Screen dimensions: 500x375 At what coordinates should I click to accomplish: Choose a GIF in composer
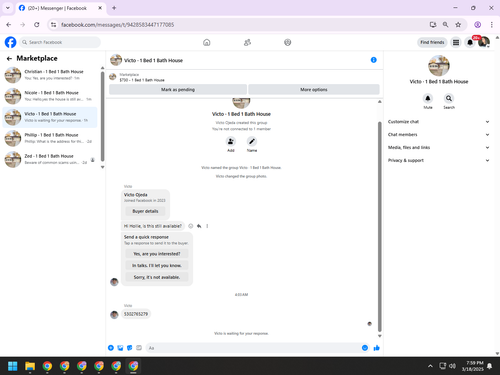pos(139,348)
